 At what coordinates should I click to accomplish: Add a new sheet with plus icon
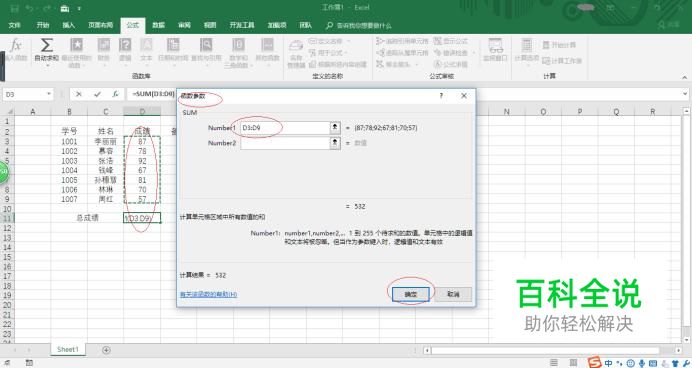(x=106, y=350)
